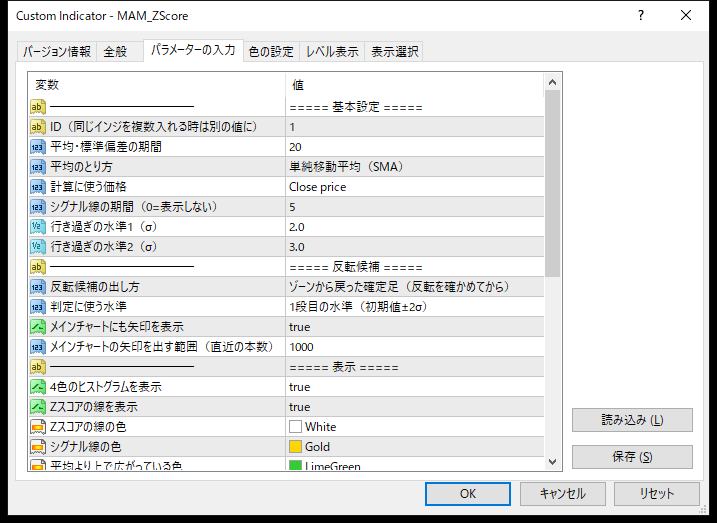Viewport: 717px width, 523px height.
Task: Open the 1段目の水準（初期値±2σ） value list
Action: (x=415, y=307)
